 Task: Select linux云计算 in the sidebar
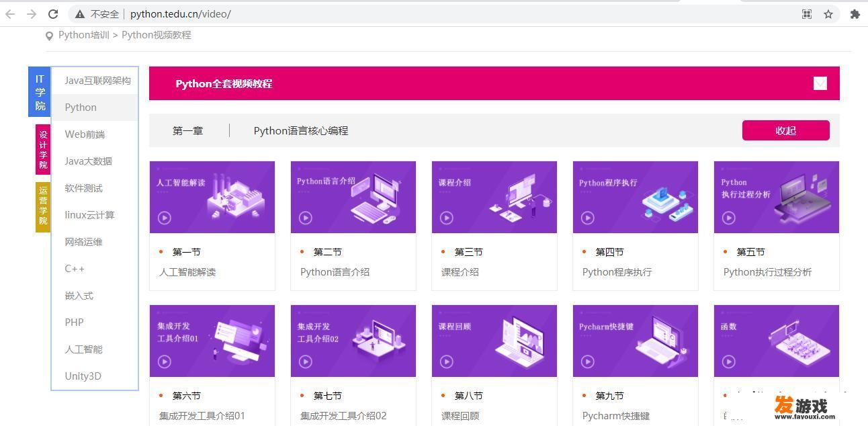click(95, 215)
